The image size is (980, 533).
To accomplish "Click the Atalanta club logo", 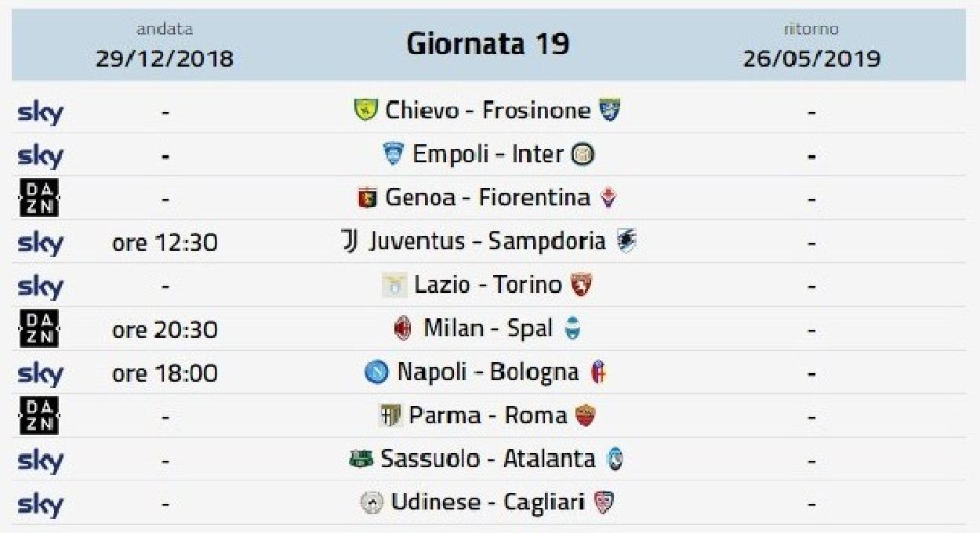I will pos(616,459).
